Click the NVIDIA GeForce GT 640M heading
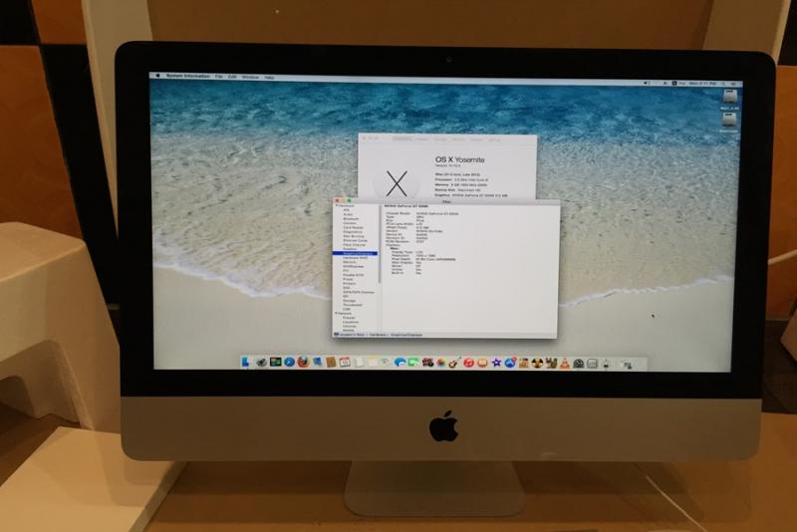 tap(406, 206)
